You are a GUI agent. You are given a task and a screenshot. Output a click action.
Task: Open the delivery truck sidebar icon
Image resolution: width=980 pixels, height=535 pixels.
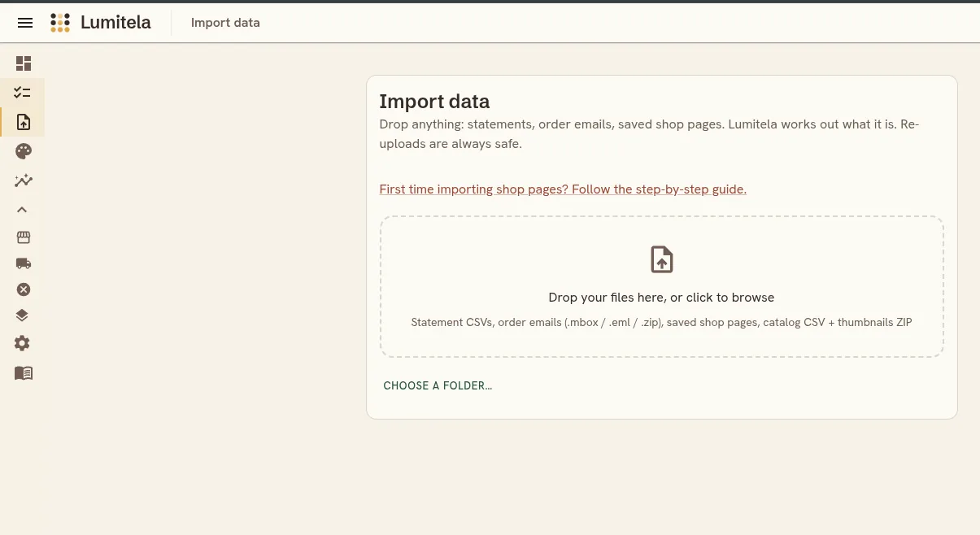pyautogui.click(x=24, y=263)
